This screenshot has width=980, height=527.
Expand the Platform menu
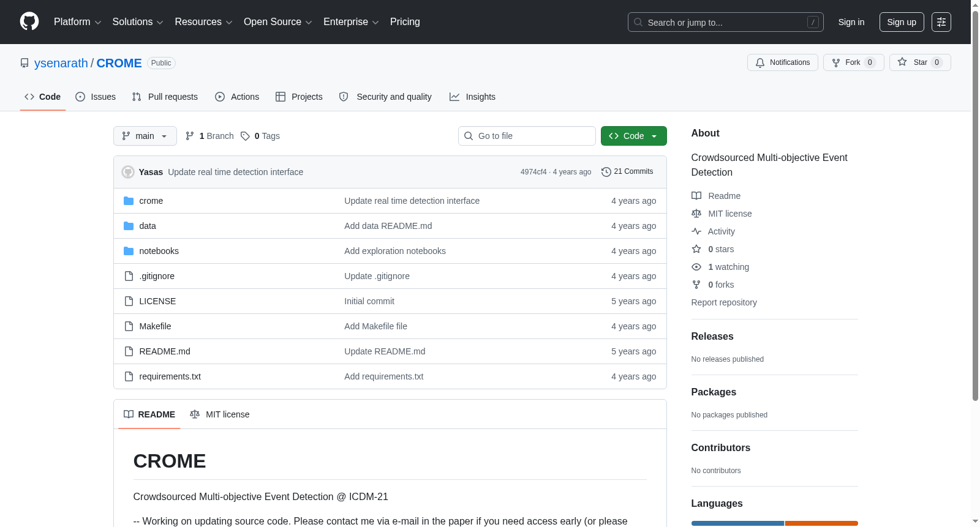pyautogui.click(x=77, y=22)
